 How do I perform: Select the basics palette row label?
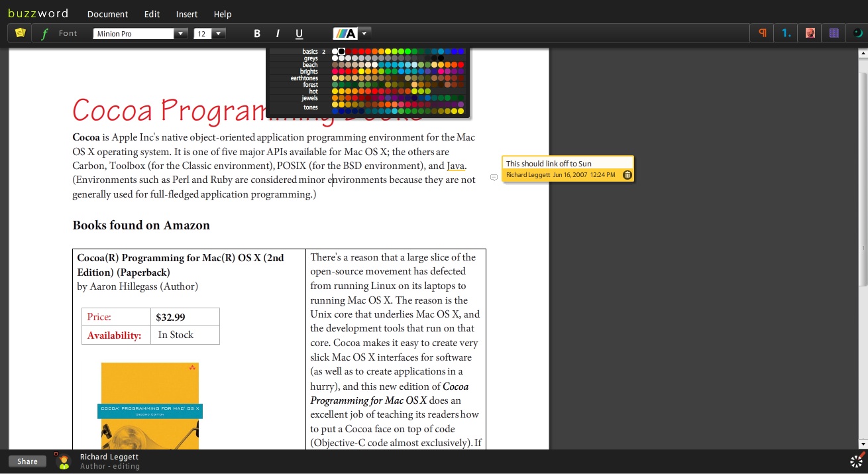[x=310, y=52]
